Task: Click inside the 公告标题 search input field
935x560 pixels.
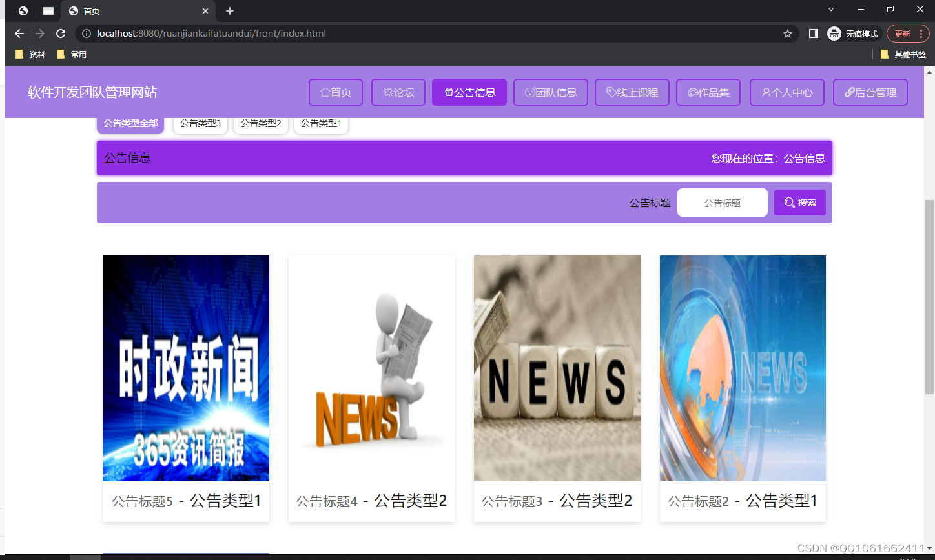Action: [722, 202]
